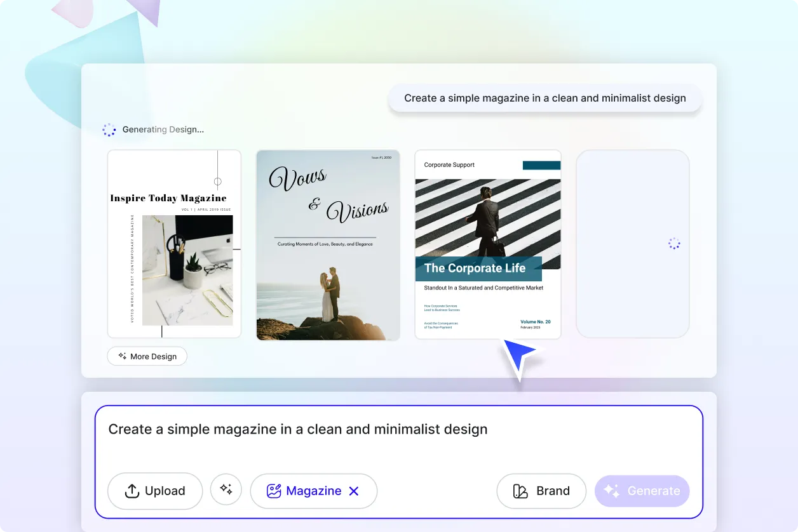Click the Generating Design status text
Viewport: 798px width, 532px height.
pos(163,130)
